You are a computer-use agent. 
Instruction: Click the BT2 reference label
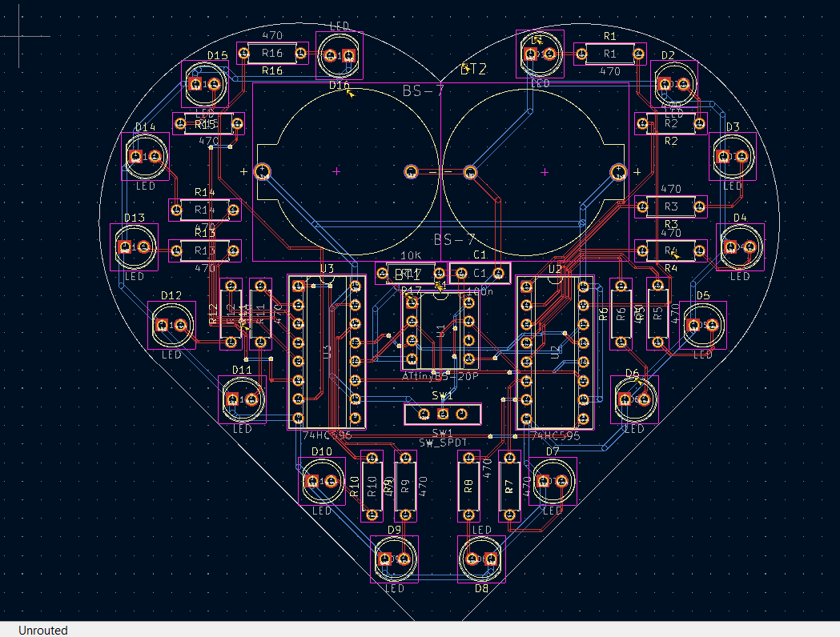pyautogui.click(x=473, y=70)
